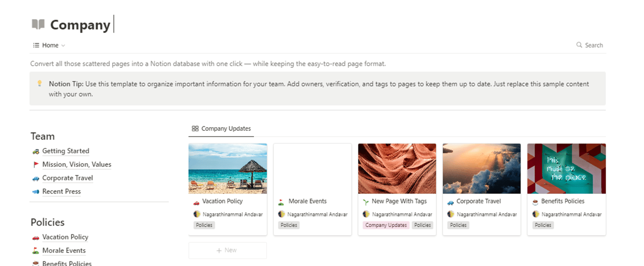This screenshot has width=644, height=266.
Task: Open the red canyon cover image card
Action: 397,169
